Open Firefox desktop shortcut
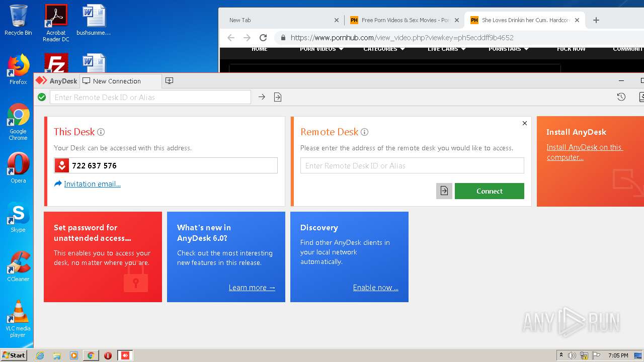Screen dimensions: 644x362 point(18,69)
